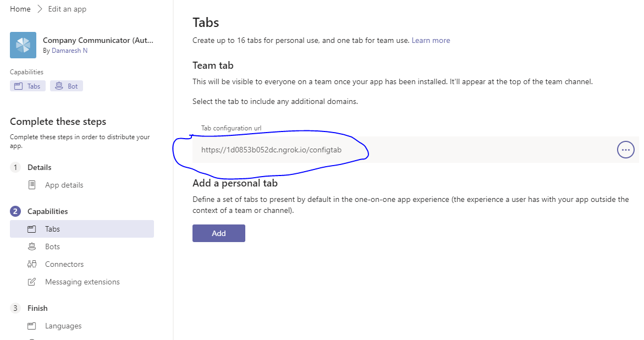Open the Learn more link
This screenshot has width=644, height=340.
tap(431, 40)
